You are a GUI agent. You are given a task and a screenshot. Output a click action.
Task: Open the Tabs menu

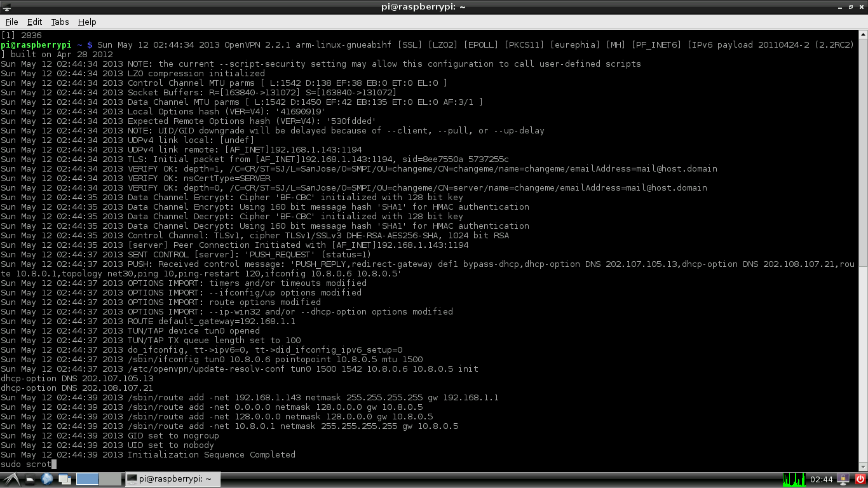pos(60,22)
